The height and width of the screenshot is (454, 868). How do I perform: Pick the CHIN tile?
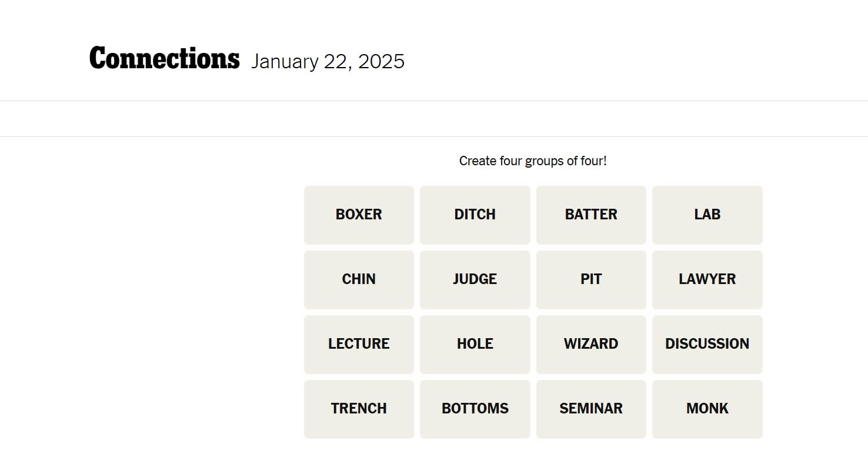[x=359, y=279]
